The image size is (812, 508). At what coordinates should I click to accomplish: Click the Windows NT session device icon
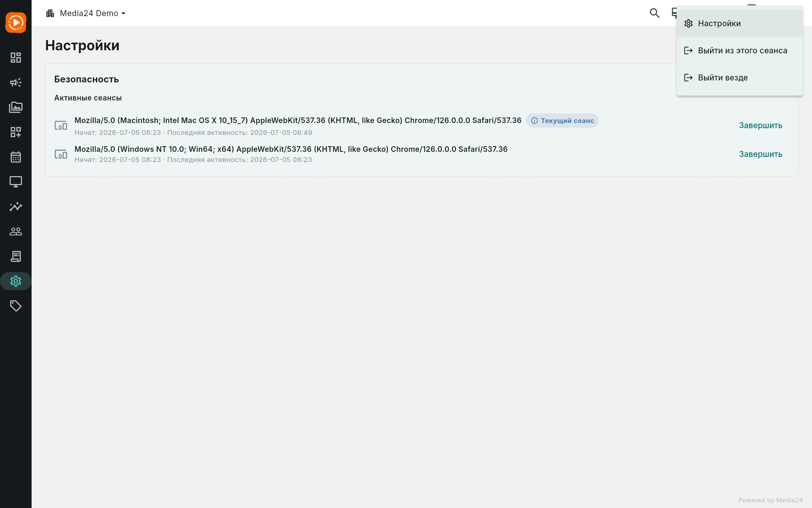click(x=61, y=154)
